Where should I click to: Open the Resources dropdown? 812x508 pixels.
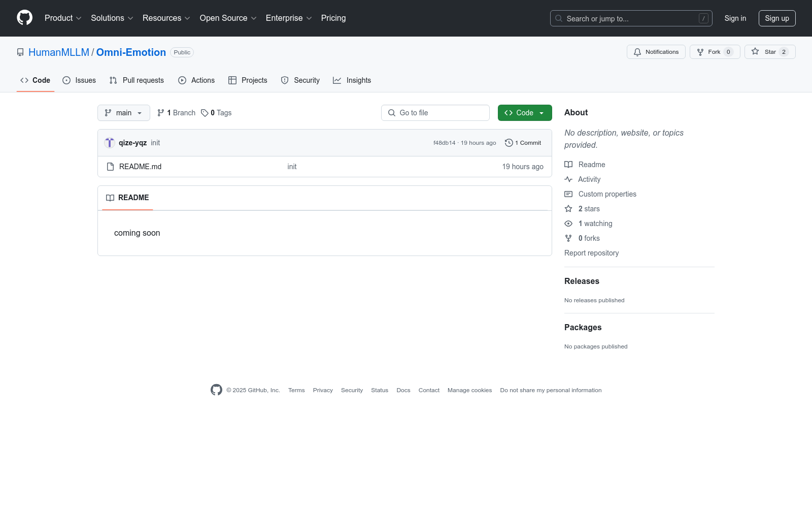click(166, 18)
